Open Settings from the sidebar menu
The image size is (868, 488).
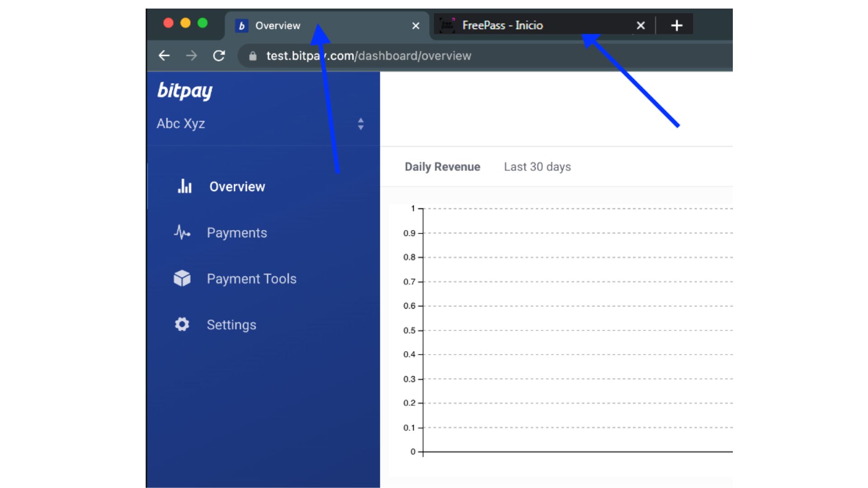pyautogui.click(x=231, y=324)
